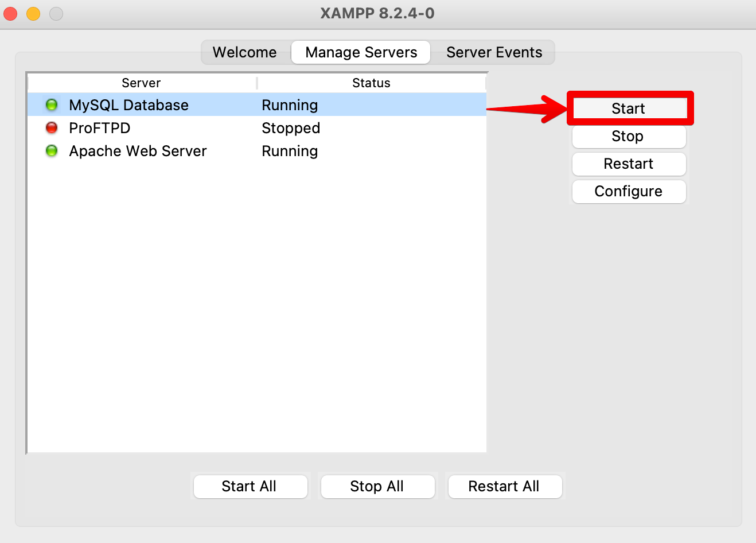Switch to the Welcome tab

click(245, 52)
